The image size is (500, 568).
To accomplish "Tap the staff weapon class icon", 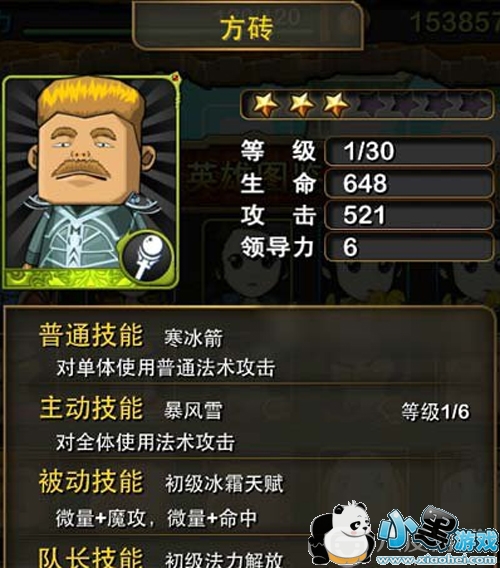I will [147, 256].
